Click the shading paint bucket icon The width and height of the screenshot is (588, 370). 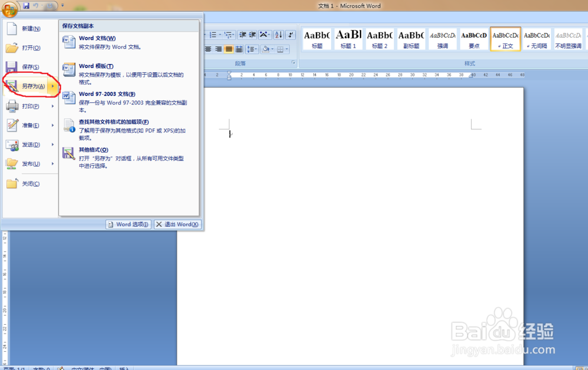click(x=266, y=49)
